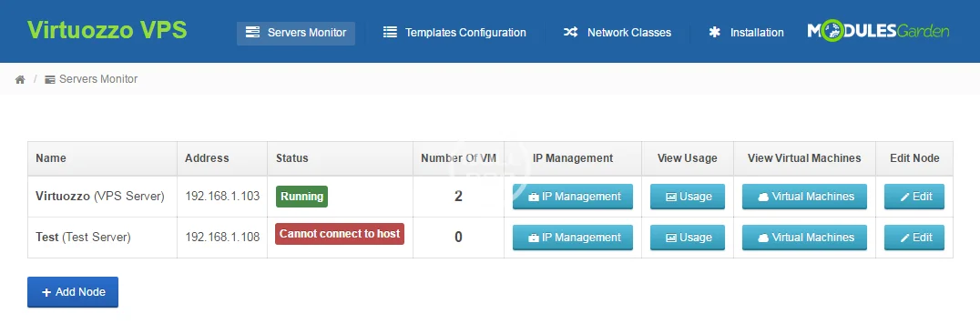Click the Servers Monitor breadcrumb icon
980x334 pixels.
pyautogui.click(x=50, y=79)
